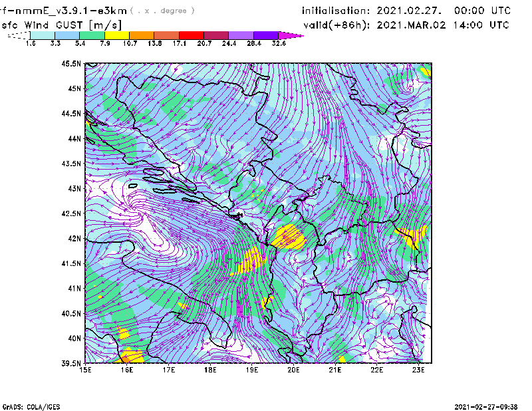Click the '14:00 UTC' valid time

click(x=481, y=25)
